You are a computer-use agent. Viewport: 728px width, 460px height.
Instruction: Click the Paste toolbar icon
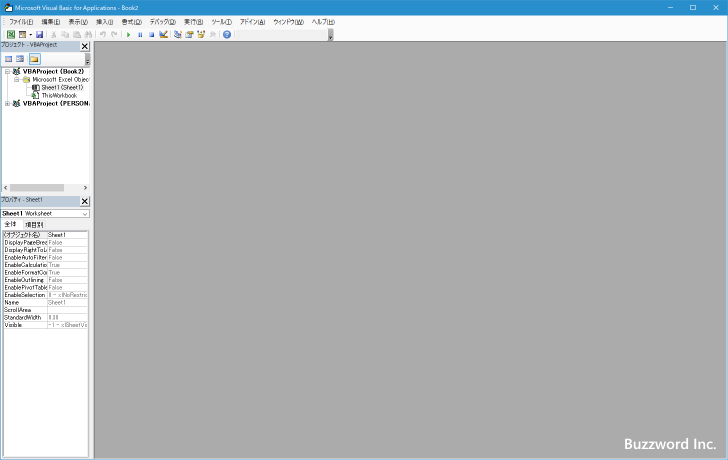pyautogui.click(x=77, y=34)
